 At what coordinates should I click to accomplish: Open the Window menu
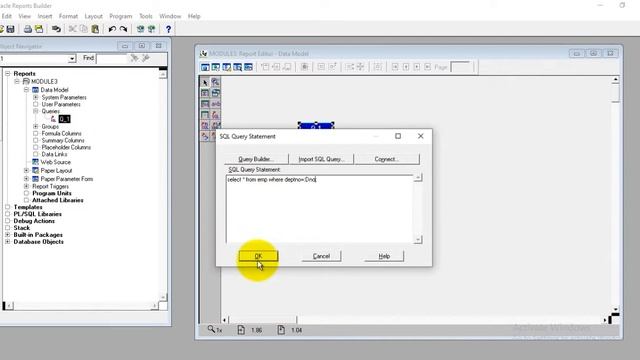click(170, 16)
